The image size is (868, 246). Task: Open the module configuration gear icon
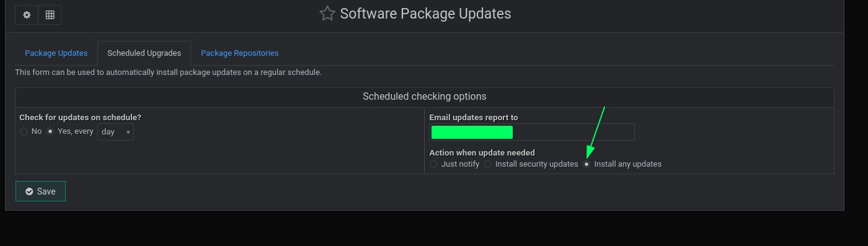click(x=27, y=15)
